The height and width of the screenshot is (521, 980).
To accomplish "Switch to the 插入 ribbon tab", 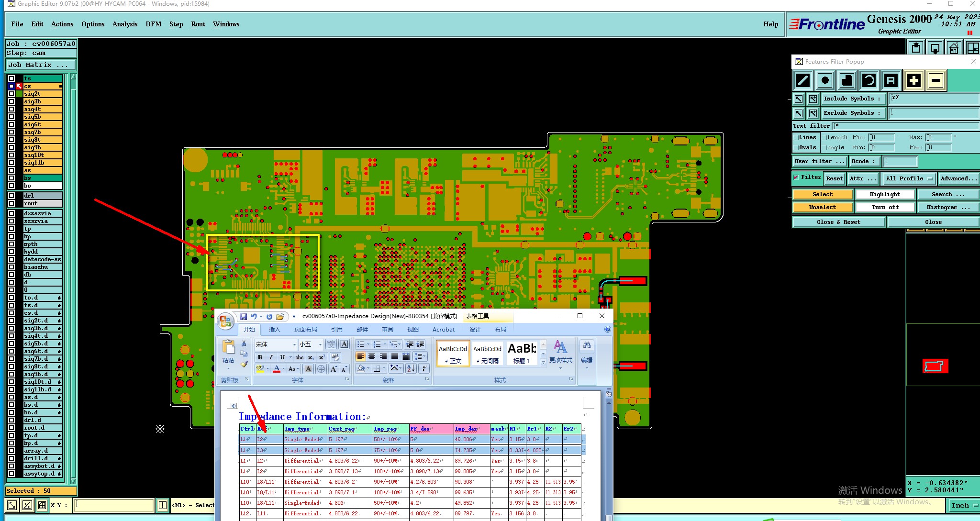I will pos(274,329).
